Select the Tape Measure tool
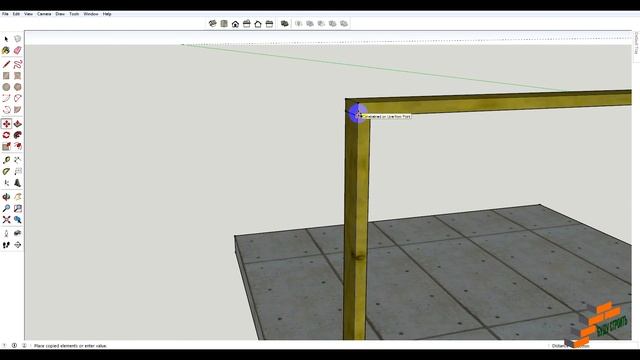 tap(6, 160)
